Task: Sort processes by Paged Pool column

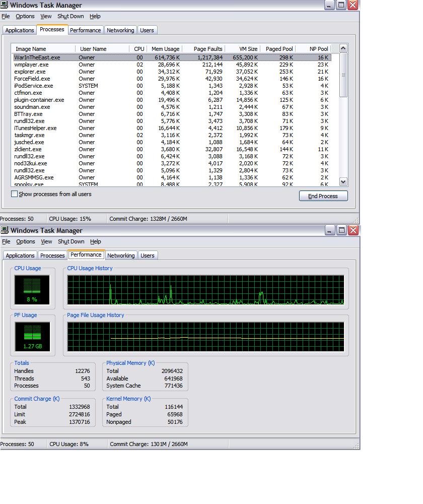Action: (278, 49)
